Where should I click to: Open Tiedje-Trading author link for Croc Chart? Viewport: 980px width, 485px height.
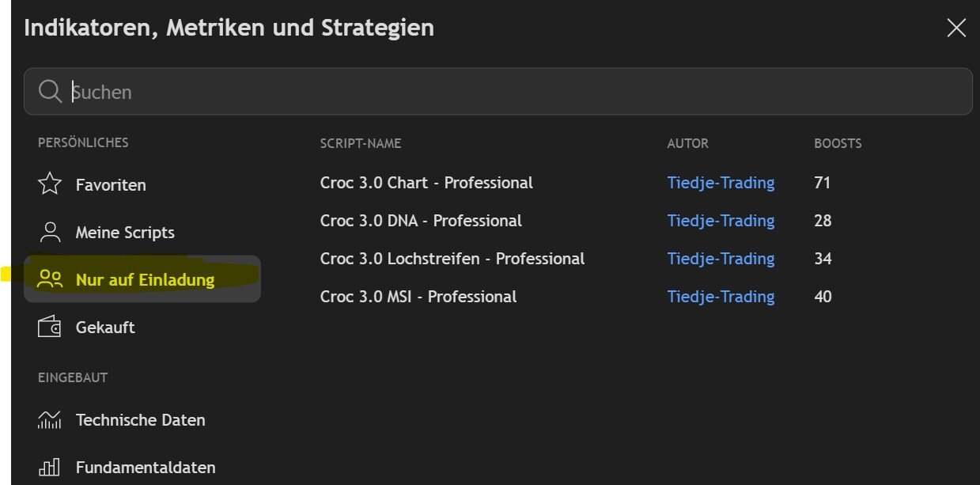coord(721,183)
